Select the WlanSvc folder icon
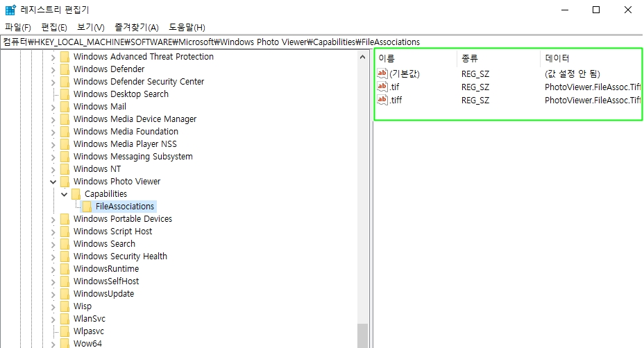 pyautogui.click(x=65, y=318)
